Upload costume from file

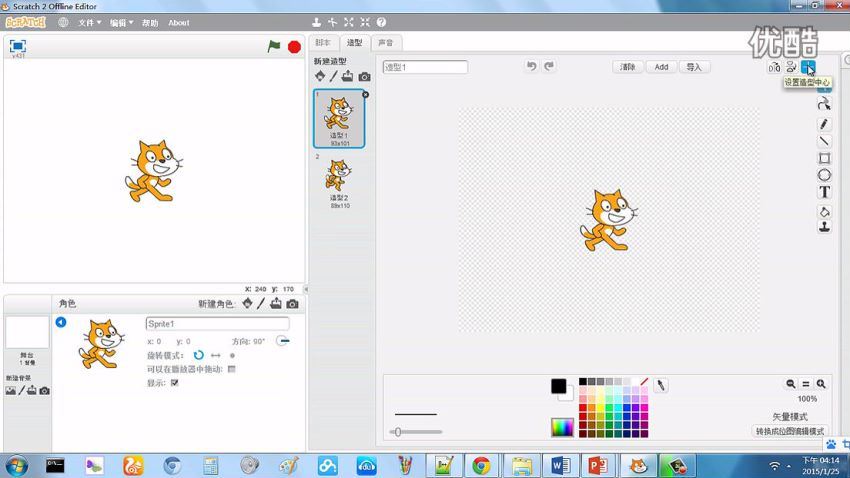(x=347, y=76)
